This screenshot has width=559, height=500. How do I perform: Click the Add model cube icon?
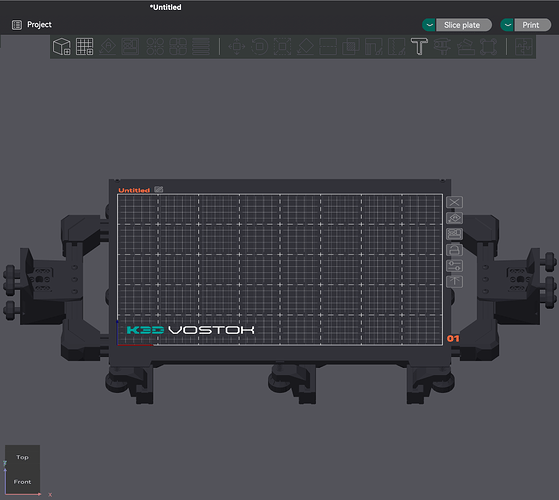click(62, 47)
